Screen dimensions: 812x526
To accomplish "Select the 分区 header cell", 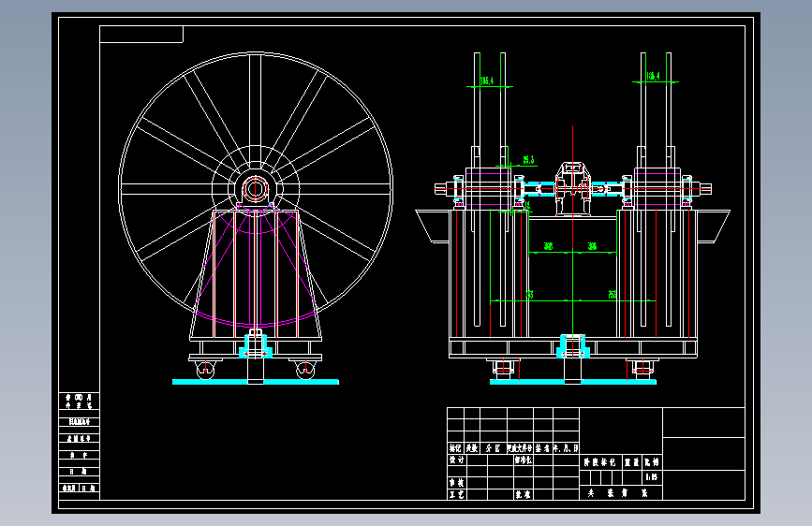I will (x=493, y=448).
